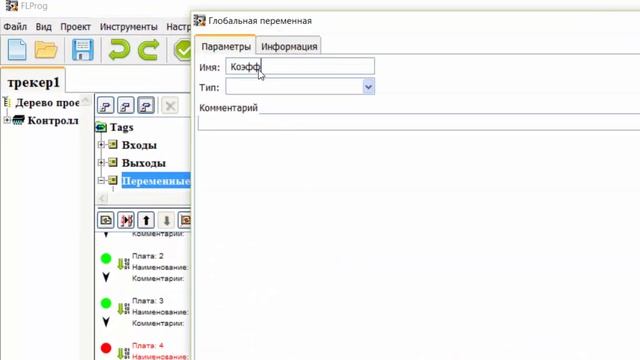Click the FLProg application title icon
Viewport: 640px width, 360px height.
click(x=12, y=6)
